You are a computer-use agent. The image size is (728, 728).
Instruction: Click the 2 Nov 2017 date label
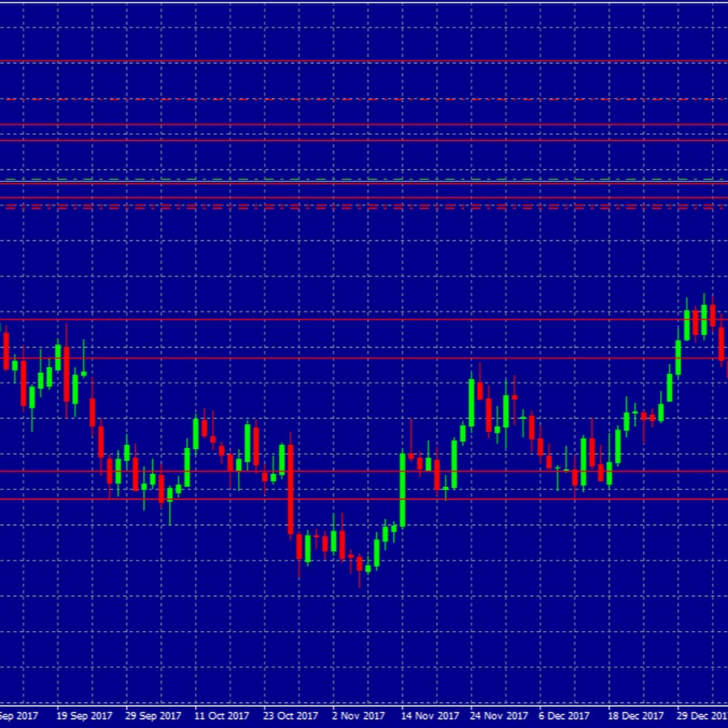tap(359, 716)
